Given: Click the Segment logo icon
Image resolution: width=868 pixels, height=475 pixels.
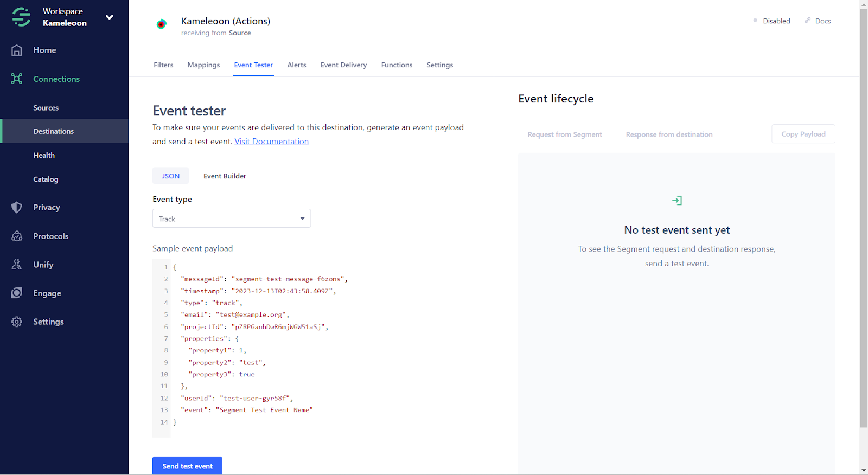Looking at the screenshot, I should pos(22,17).
